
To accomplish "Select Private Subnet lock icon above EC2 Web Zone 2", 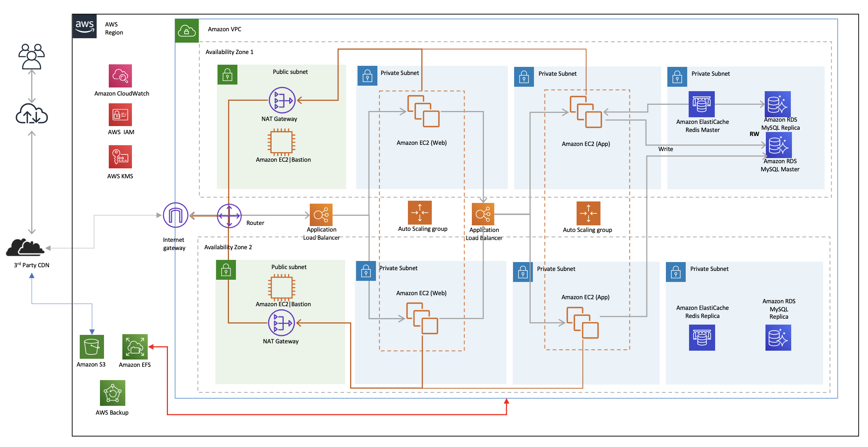I will [x=366, y=271].
